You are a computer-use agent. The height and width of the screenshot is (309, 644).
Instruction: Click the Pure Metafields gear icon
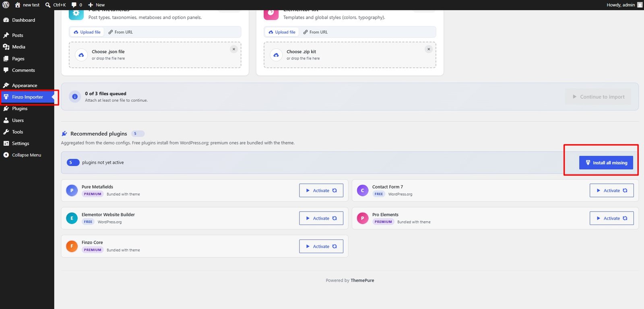tap(76, 14)
